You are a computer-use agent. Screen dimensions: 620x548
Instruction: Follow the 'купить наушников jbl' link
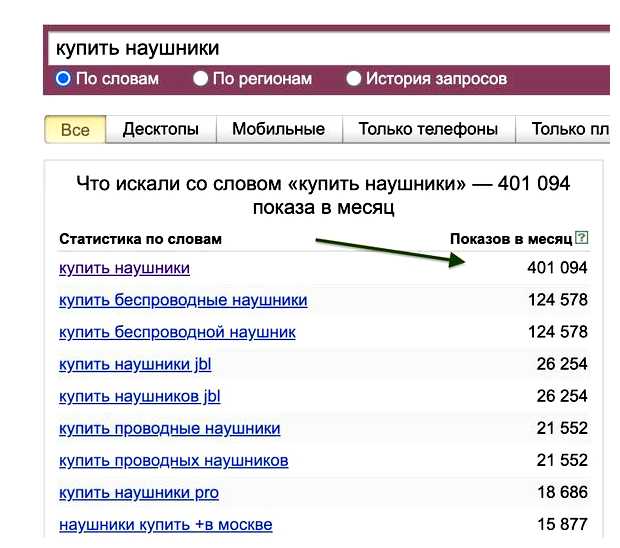point(140,396)
